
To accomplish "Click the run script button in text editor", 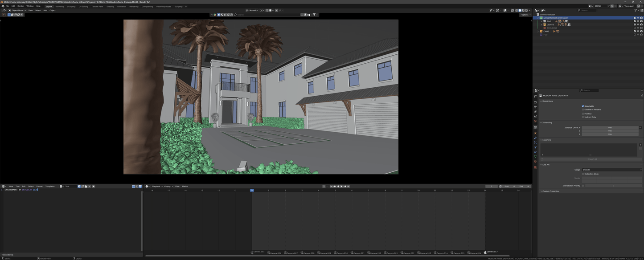I will coord(93,186).
